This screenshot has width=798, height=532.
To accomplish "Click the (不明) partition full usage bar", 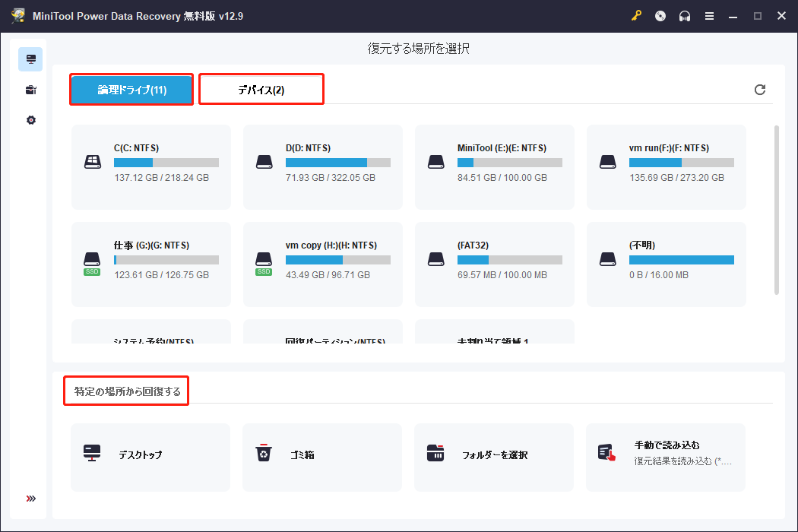I will tap(682, 260).
